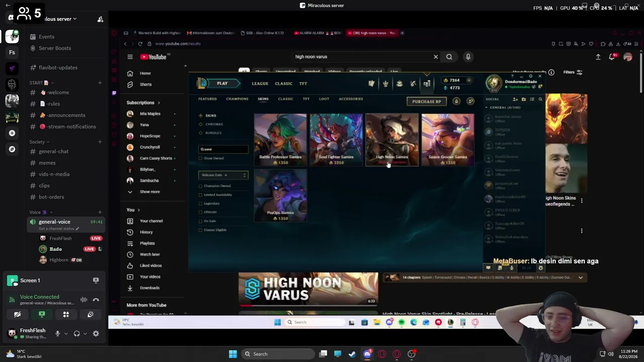Switch to the Champions store tab
Viewport: 644px width, 362px height.
click(x=237, y=99)
